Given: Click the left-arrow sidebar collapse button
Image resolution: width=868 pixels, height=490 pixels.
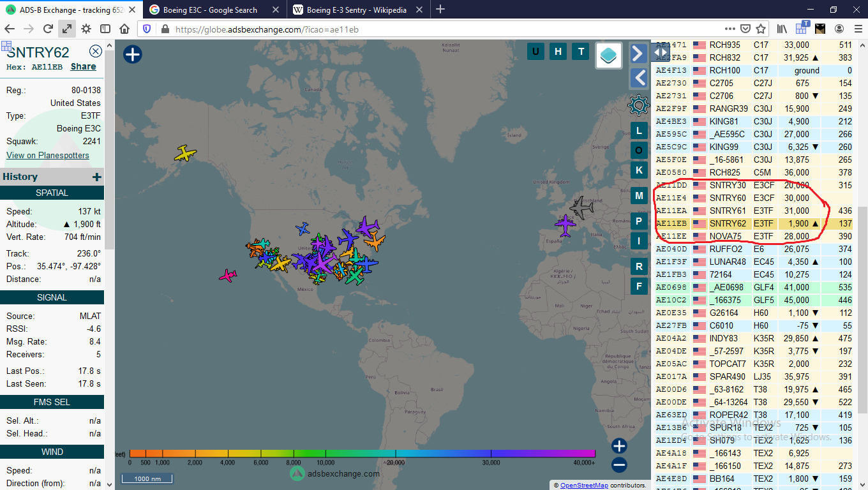Looking at the screenshot, I should coord(638,78).
